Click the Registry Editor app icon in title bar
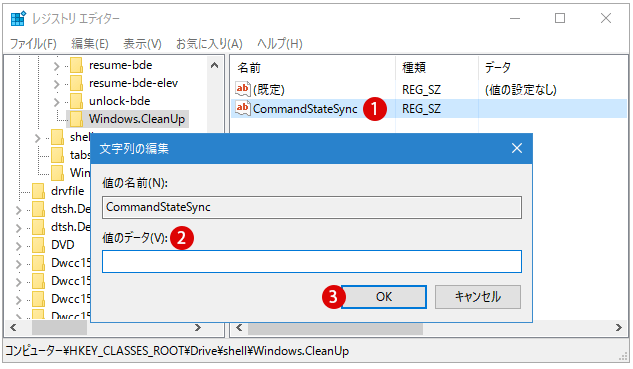 click(18, 19)
